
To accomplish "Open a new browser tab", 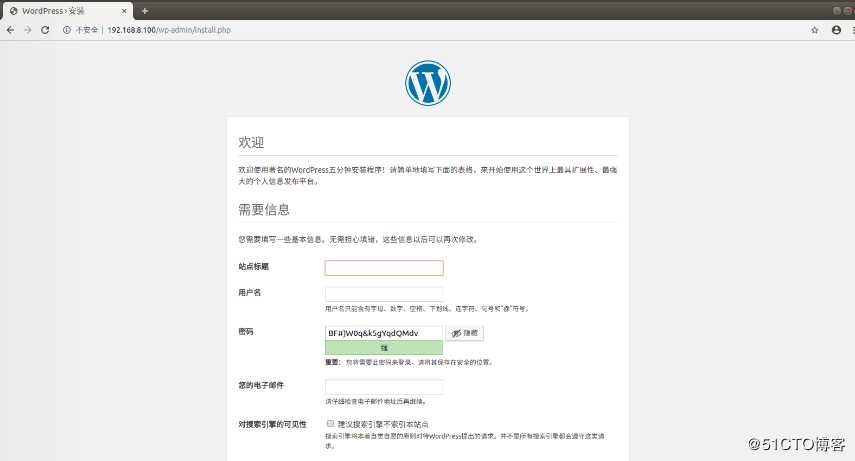I will click(x=144, y=11).
